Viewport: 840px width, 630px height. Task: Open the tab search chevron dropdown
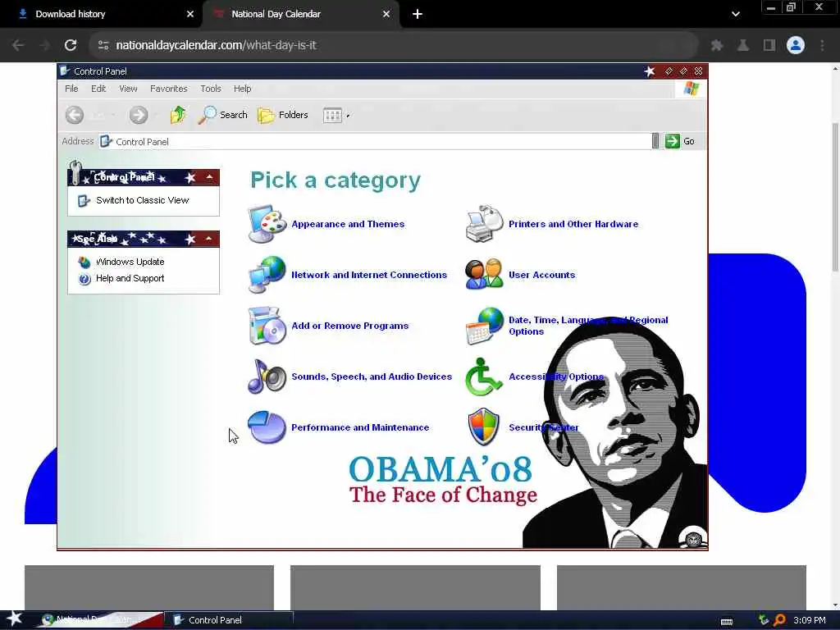tap(736, 14)
